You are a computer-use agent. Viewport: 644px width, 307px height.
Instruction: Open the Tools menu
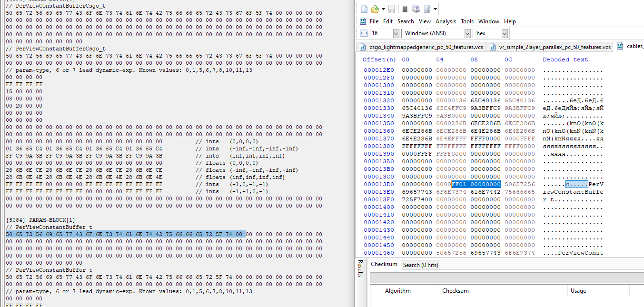(467, 21)
